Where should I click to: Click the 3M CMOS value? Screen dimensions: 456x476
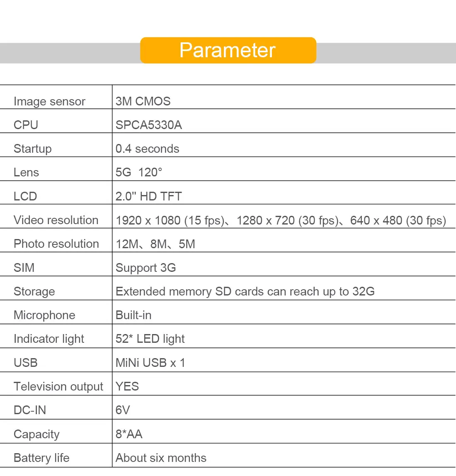coord(143,101)
